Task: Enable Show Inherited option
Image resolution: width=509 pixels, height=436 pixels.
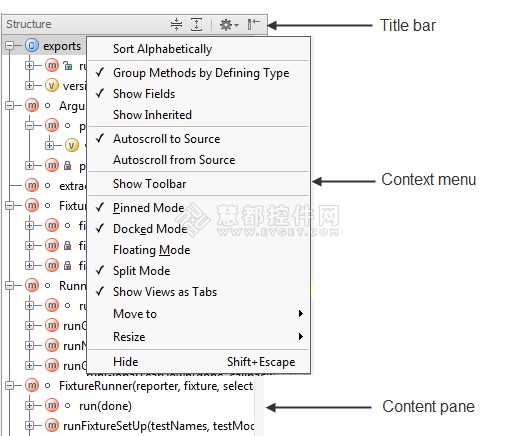Action: coord(199,115)
